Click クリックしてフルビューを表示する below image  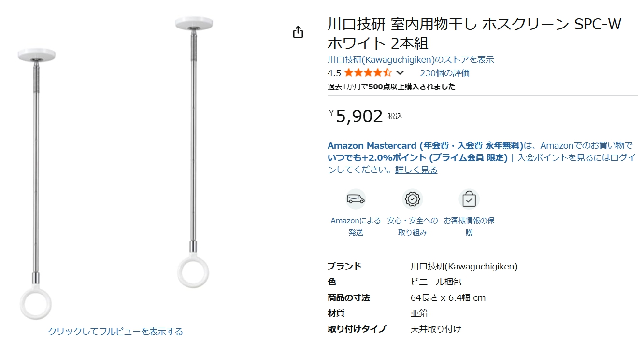pos(115,331)
